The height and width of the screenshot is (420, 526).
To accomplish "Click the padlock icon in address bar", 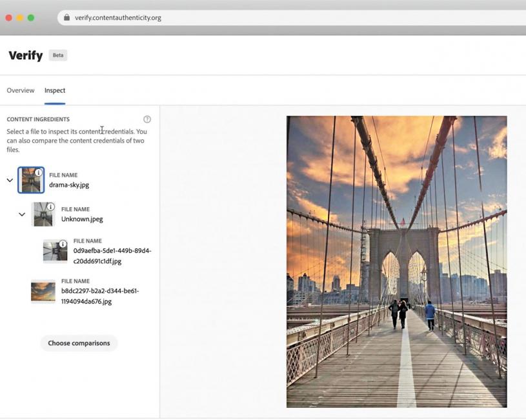I will coord(67,17).
